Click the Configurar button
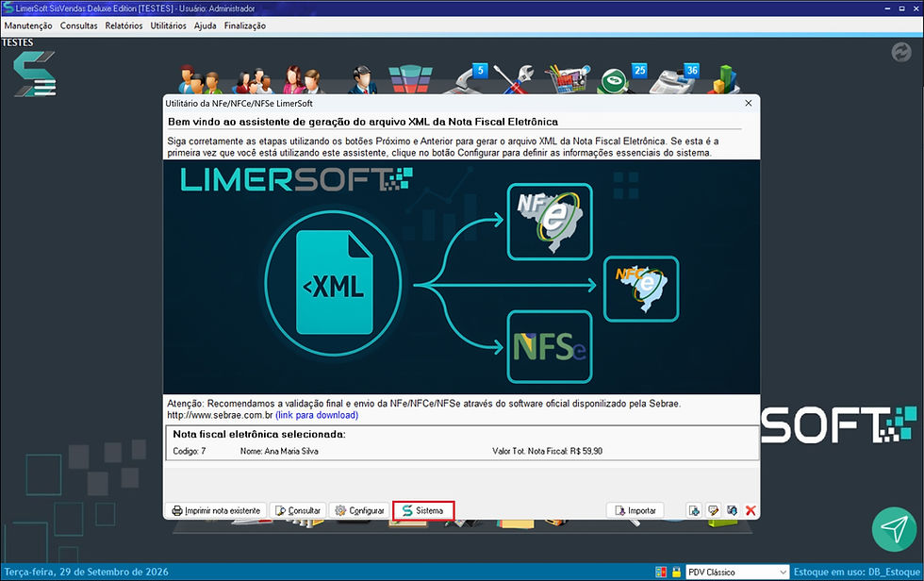The height and width of the screenshot is (581, 924). [359, 510]
